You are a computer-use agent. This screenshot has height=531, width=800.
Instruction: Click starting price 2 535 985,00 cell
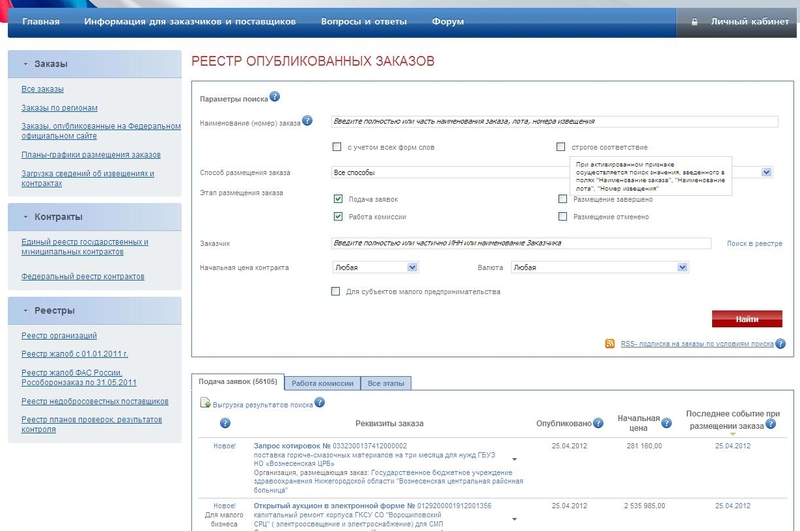[x=644, y=506]
